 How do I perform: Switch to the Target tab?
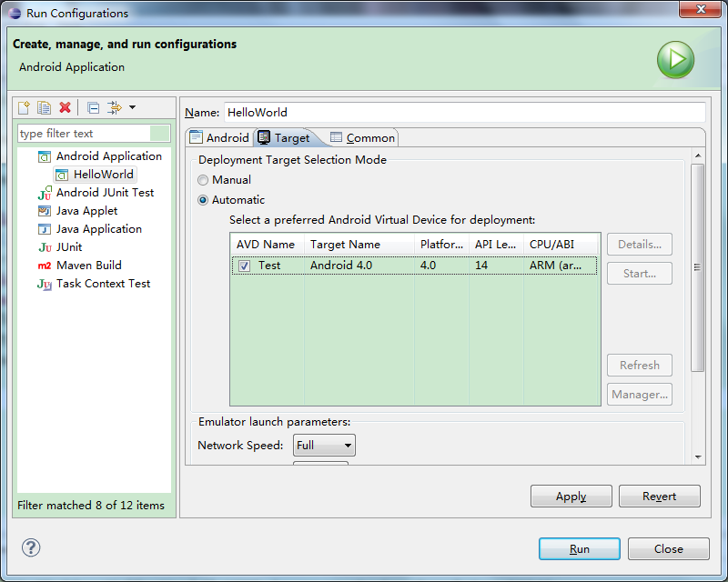tap(284, 138)
